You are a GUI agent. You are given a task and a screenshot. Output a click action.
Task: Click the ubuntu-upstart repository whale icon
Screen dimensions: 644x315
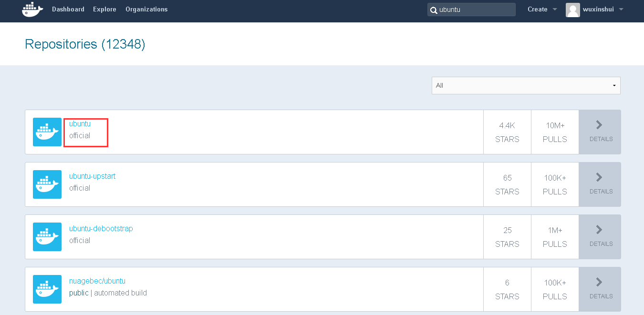click(47, 184)
